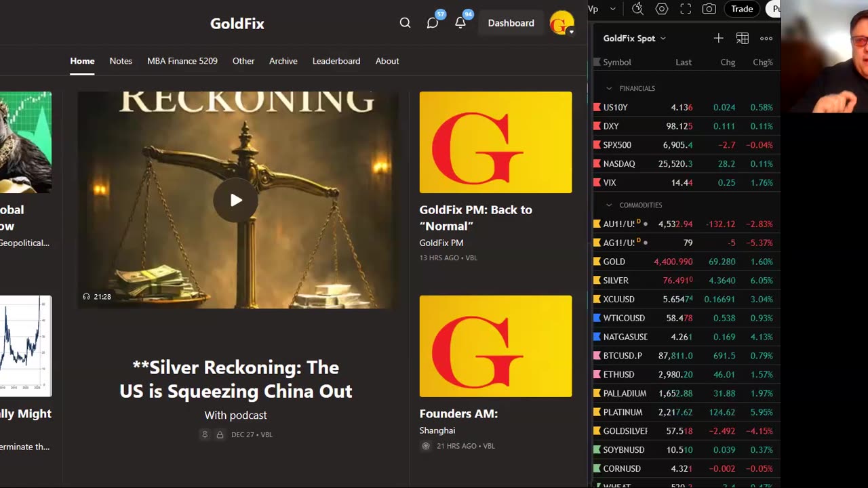The height and width of the screenshot is (488, 868).
Task: Collapse the FINANCIALS section
Action: tap(609, 89)
